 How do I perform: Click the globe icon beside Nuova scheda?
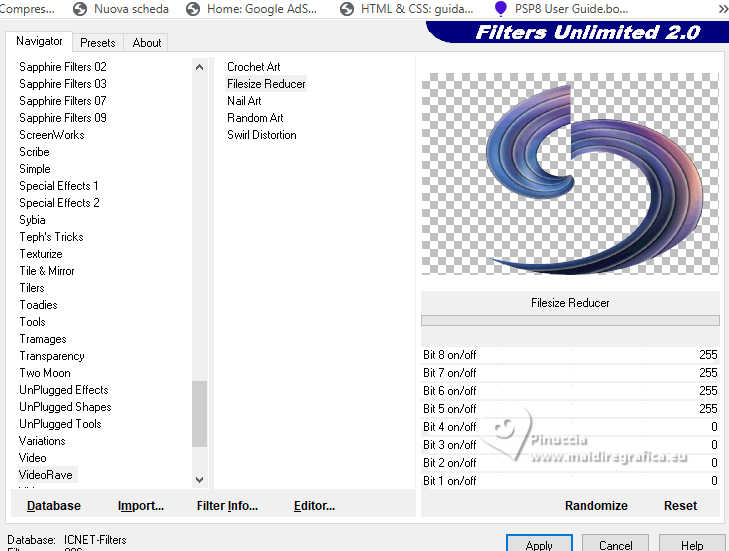tap(80, 9)
